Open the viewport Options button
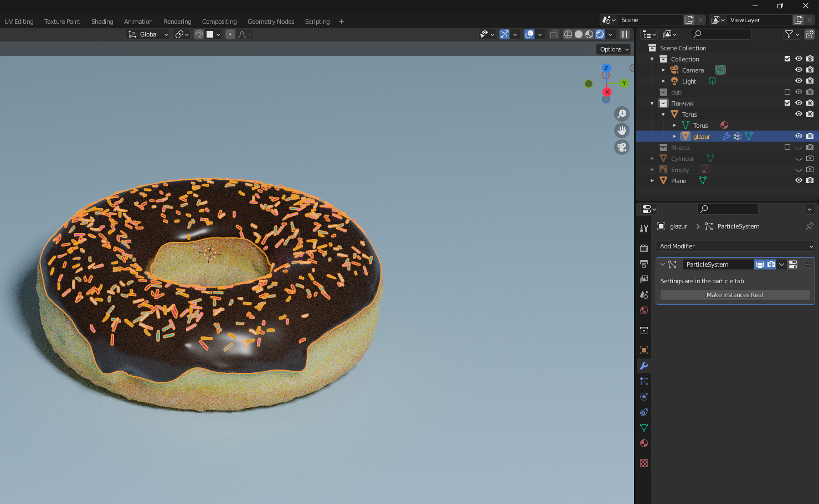The height and width of the screenshot is (504, 819). [614, 49]
